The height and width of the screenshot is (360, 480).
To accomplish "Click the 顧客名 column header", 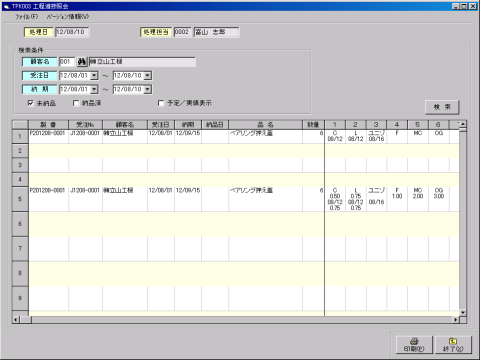I will [x=125, y=125].
